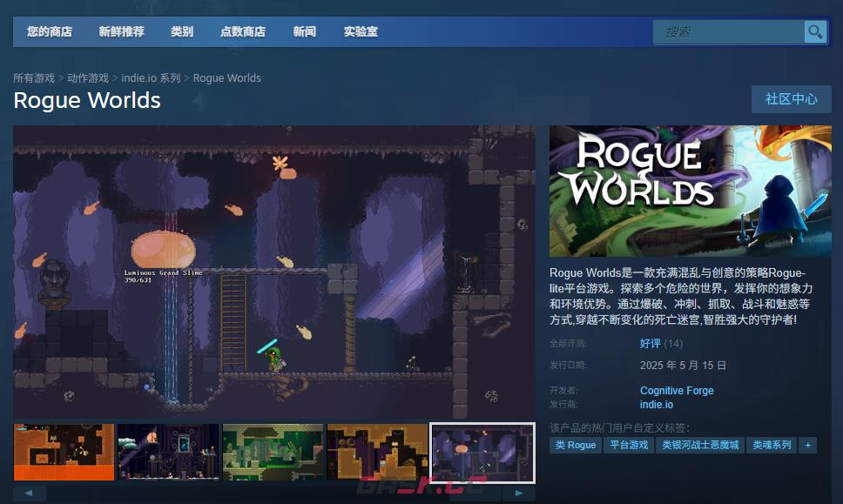This screenshot has height=504, width=843.
Task: Click the main cave gameplay screenshot
Action: (274, 272)
